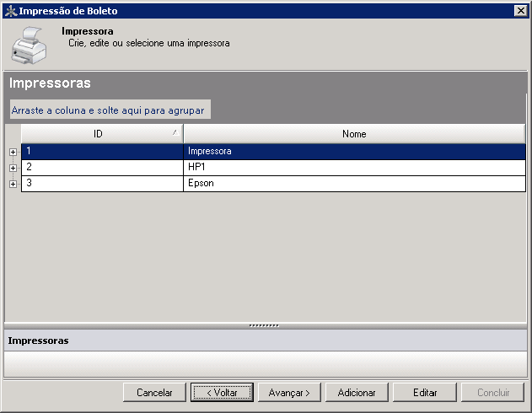Viewport: 532px width, 413px height.
Task: Select the ID 3 cell
Action: click(x=102, y=183)
